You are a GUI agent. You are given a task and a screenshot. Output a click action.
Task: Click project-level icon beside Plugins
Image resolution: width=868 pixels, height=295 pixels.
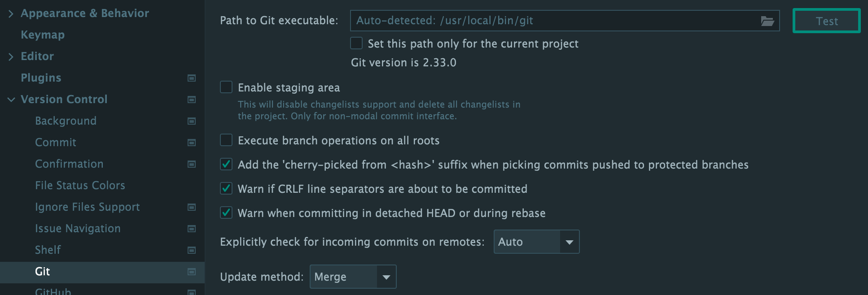tap(192, 78)
